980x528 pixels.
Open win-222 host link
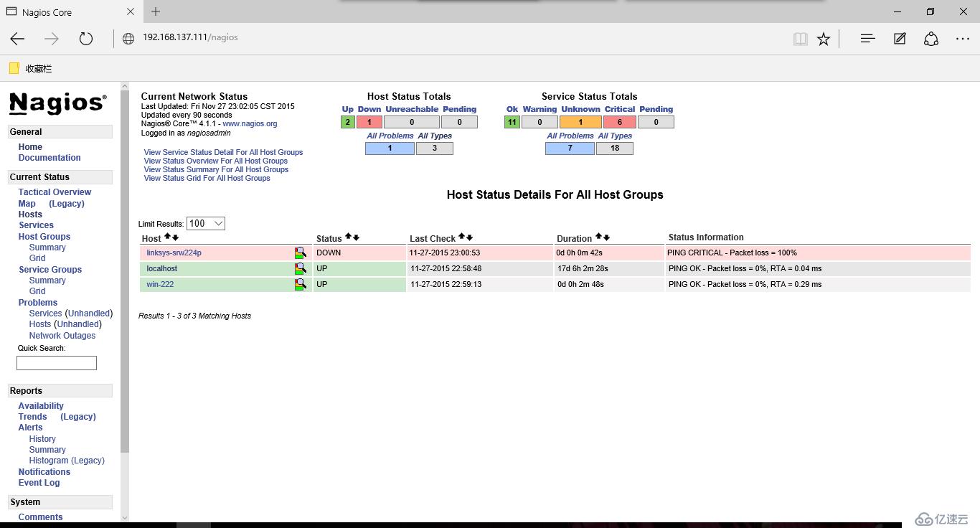tap(160, 284)
